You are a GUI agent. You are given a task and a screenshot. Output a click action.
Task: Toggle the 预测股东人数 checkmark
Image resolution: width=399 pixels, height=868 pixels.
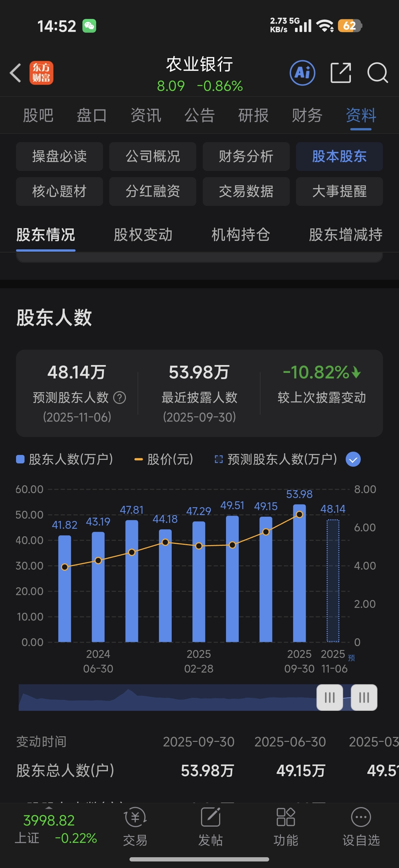(x=353, y=459)
